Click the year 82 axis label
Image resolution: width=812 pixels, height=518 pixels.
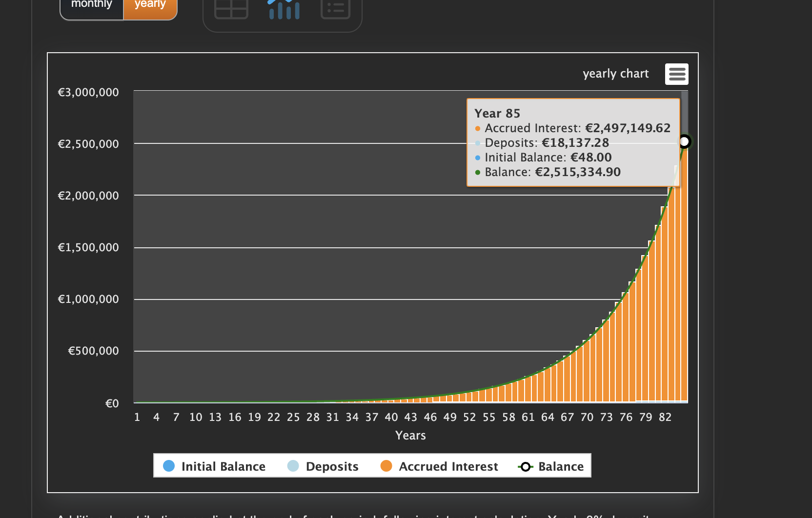(665, 417)
